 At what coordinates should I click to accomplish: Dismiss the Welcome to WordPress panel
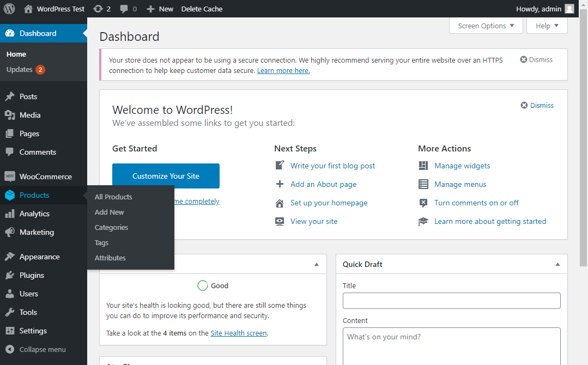pyautogui.click(x=537, y=105)
